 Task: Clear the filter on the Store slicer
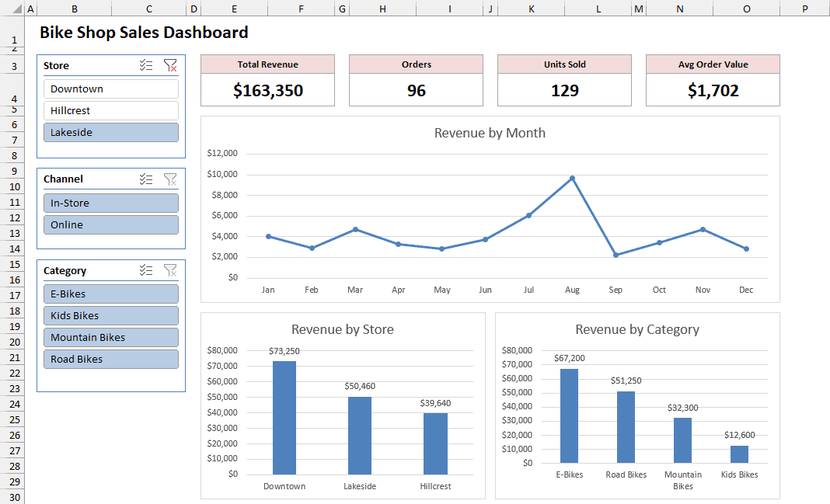click(x=170, y=65)
